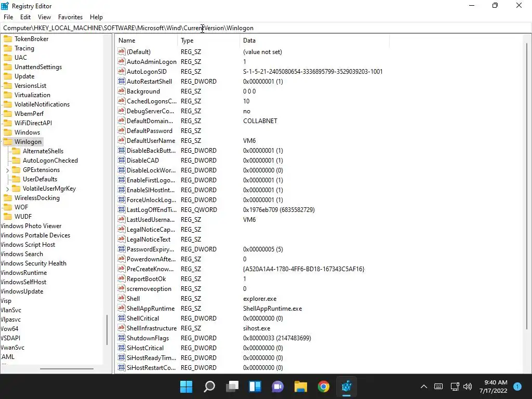Select the VersionsList key
Viewport: 532px width, 399px height.
point(30,86)
